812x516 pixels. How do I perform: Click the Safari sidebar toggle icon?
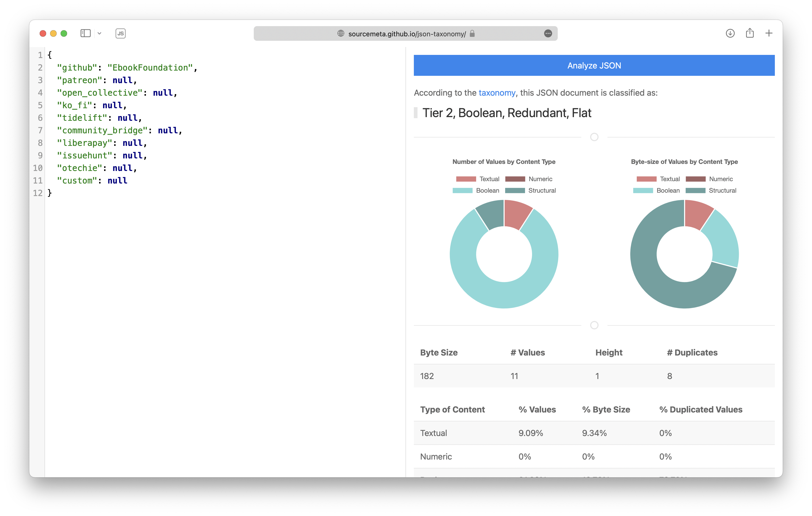pos(85,33)
